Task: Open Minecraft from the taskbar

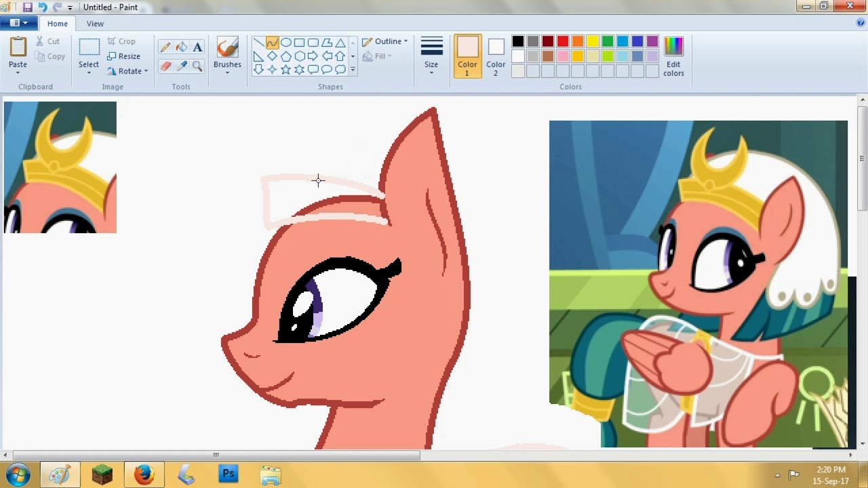Action: [102, 474]
